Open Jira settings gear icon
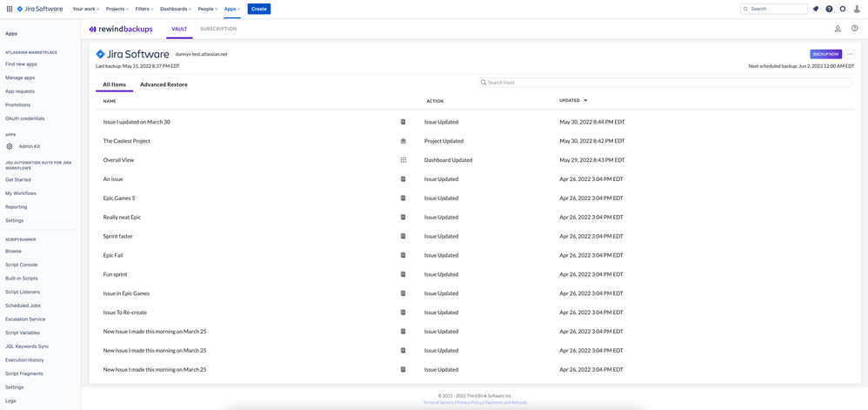This screenshot has width=868, height=410. [843, 9]
